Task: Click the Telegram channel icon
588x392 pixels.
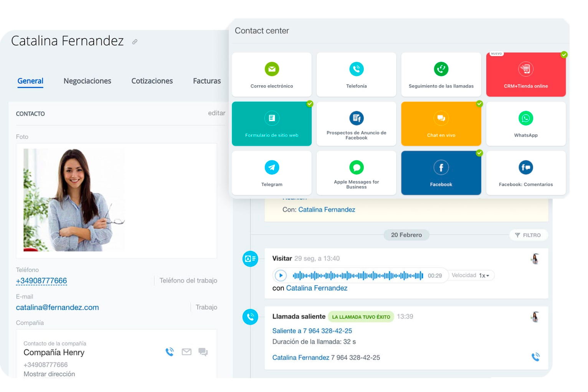Action: tap(272, 168)
